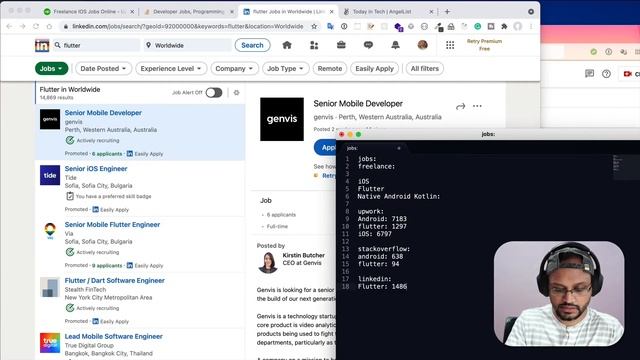Image resolution: width=640 pixels, height=360 pixels.
Task: Click the flutter keyword search field
Action: 97,45
